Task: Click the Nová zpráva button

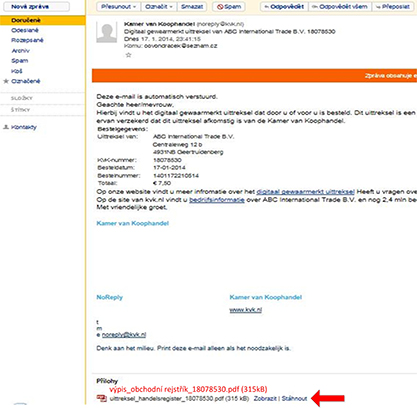Action: (x=35, y=6)
